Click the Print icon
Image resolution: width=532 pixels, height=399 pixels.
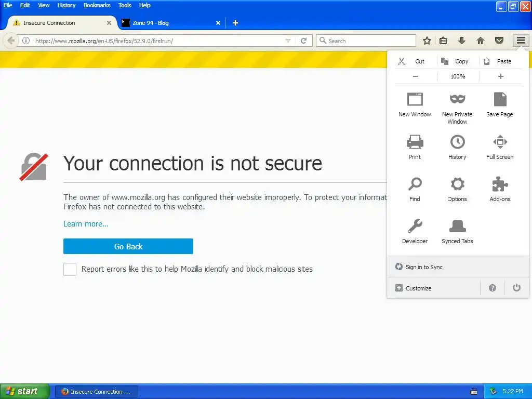[415, 142]
